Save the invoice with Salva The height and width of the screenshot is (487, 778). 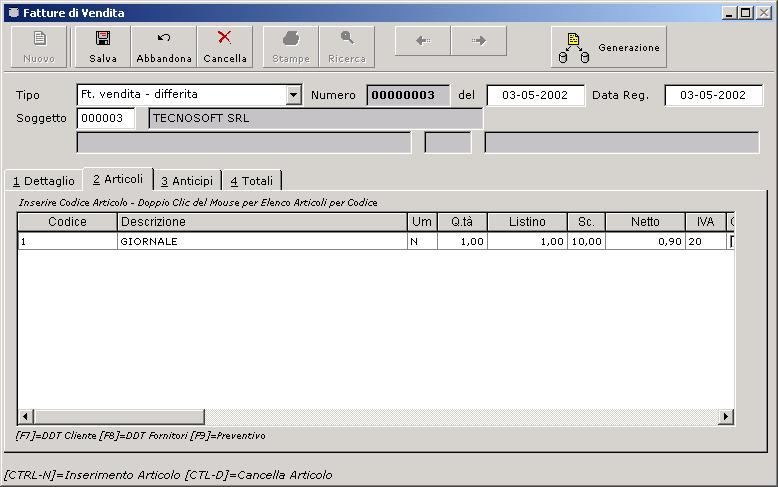pyautogui.click(x=103, y=47)
